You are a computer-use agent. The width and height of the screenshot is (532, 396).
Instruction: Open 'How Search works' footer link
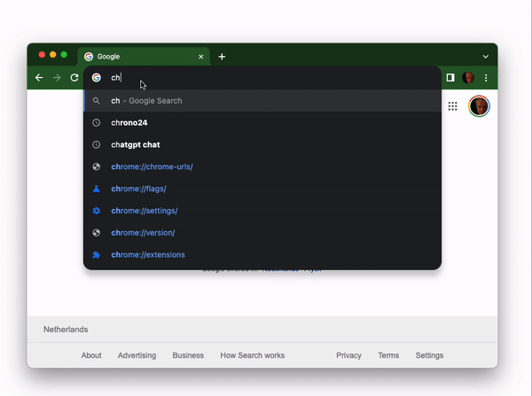(253, 355)
